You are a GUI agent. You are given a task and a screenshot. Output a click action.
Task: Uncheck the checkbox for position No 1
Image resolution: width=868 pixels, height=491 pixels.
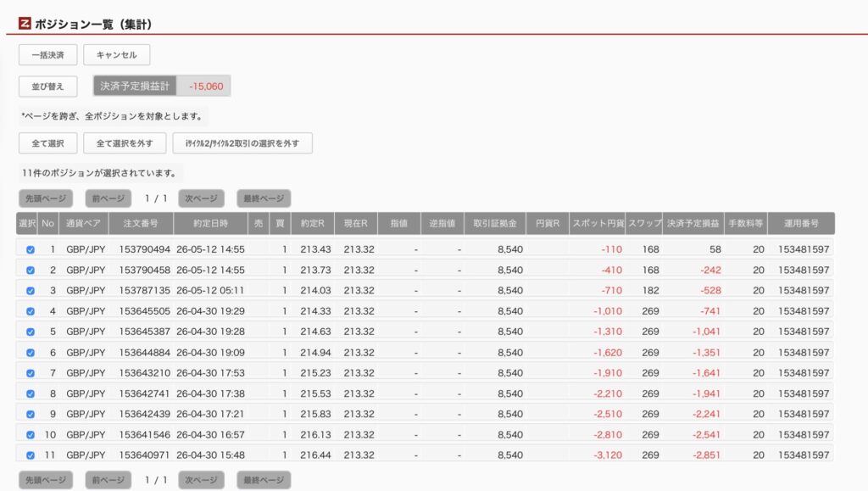(31, 249)
